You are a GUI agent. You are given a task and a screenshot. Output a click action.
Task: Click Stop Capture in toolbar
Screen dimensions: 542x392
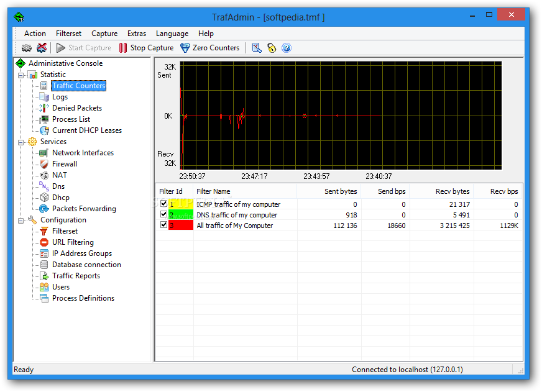(x=146, y=48)
